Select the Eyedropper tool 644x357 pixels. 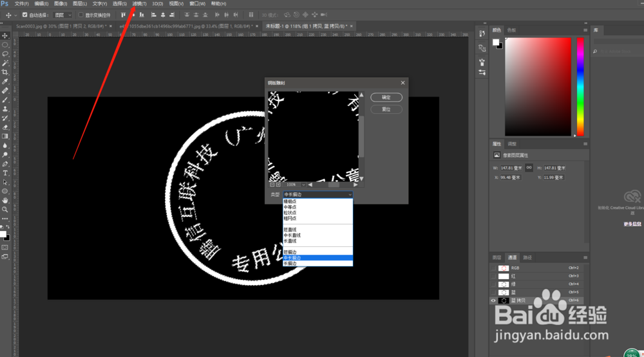pyautogui.click(x=5, y=81)
